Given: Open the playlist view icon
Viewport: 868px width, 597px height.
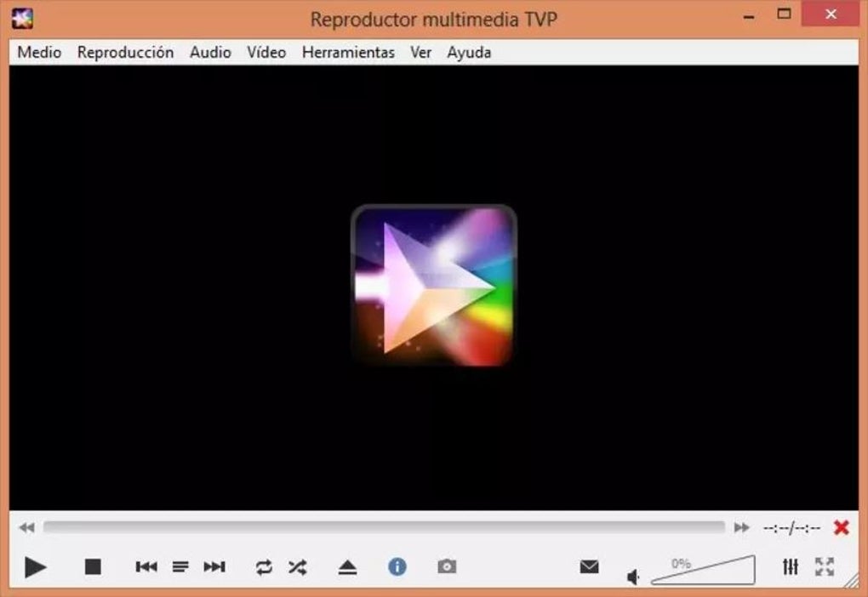Looking at the screenshot, I should coord(180,565).
